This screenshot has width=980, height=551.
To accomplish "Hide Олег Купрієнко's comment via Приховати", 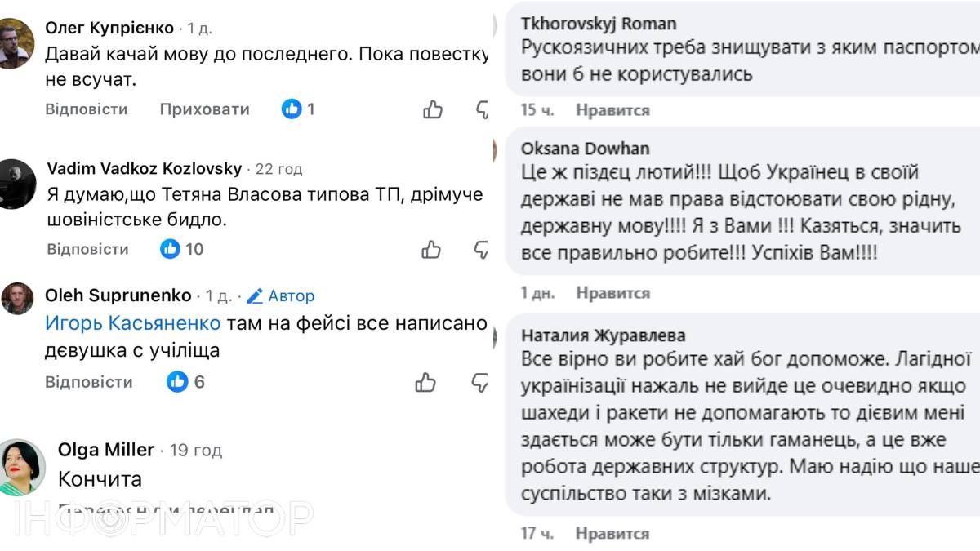I will (205, 109).
